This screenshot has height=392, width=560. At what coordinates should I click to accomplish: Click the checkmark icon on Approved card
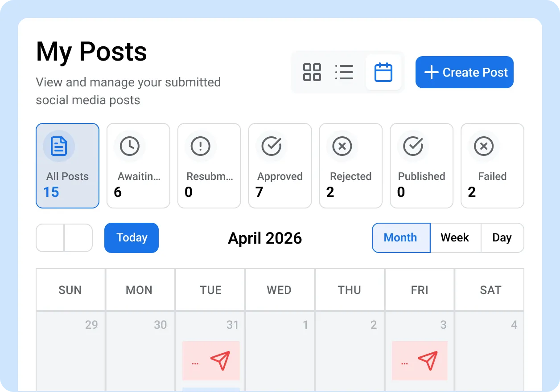(x=272, y=146)
